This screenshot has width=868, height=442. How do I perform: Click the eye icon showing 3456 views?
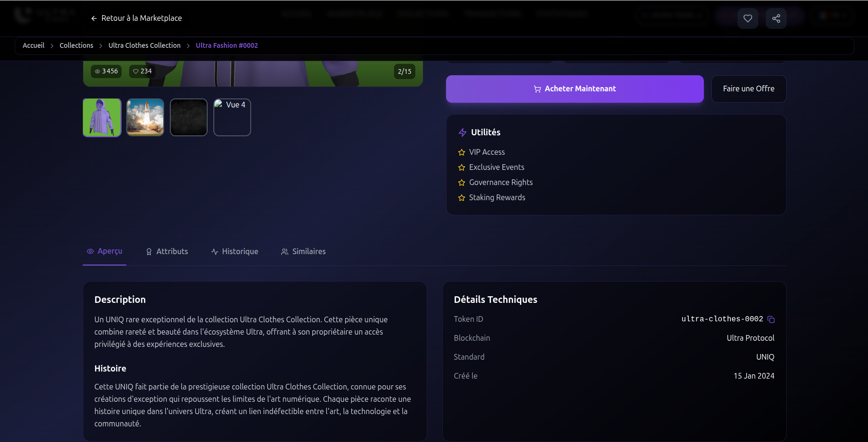point(98,71)
